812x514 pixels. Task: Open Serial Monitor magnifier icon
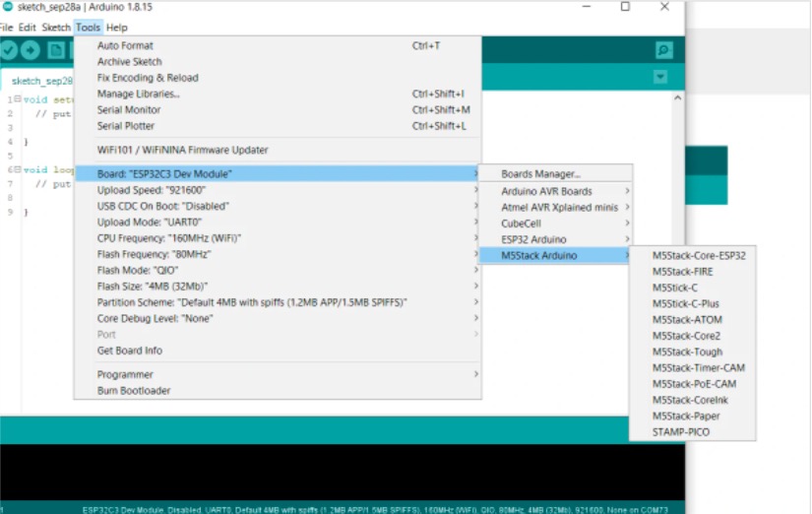(663, 50)
